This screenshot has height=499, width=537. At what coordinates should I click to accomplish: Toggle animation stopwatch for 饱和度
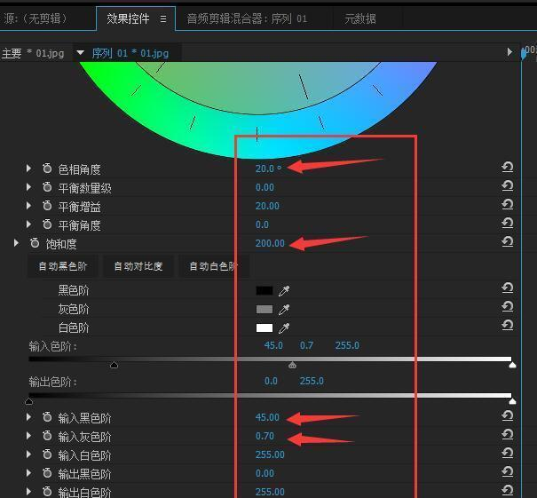coord(35,243)
